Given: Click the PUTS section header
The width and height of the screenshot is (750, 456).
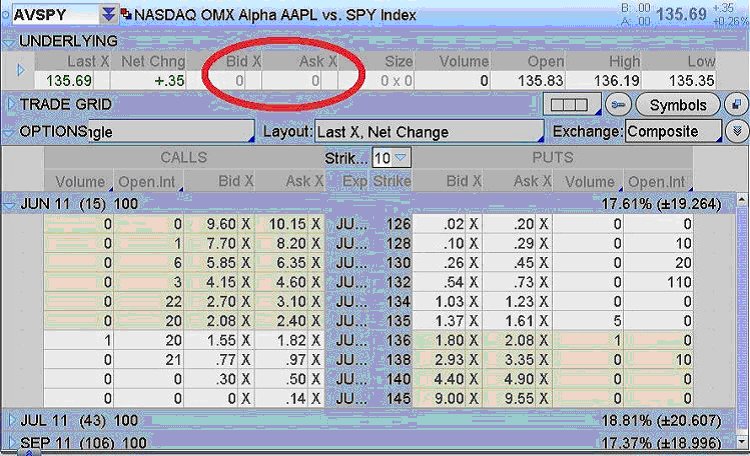Looking at the screenshot, I should click(552, 157).
